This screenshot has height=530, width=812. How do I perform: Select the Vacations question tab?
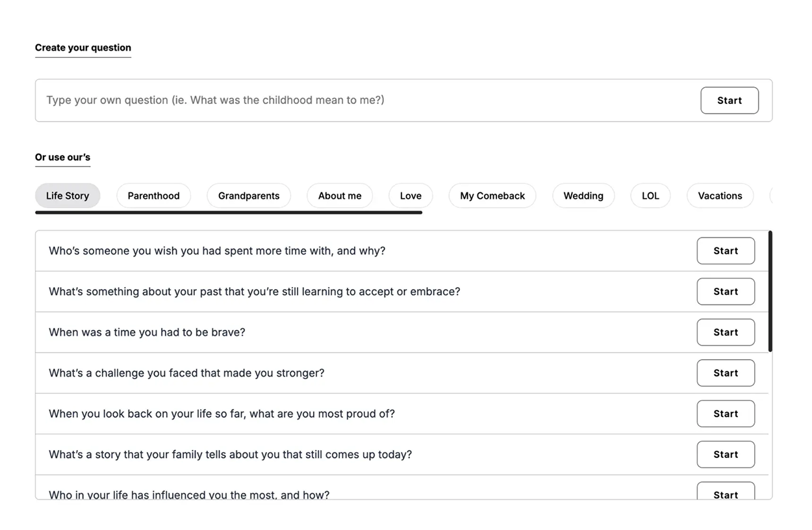720,196
